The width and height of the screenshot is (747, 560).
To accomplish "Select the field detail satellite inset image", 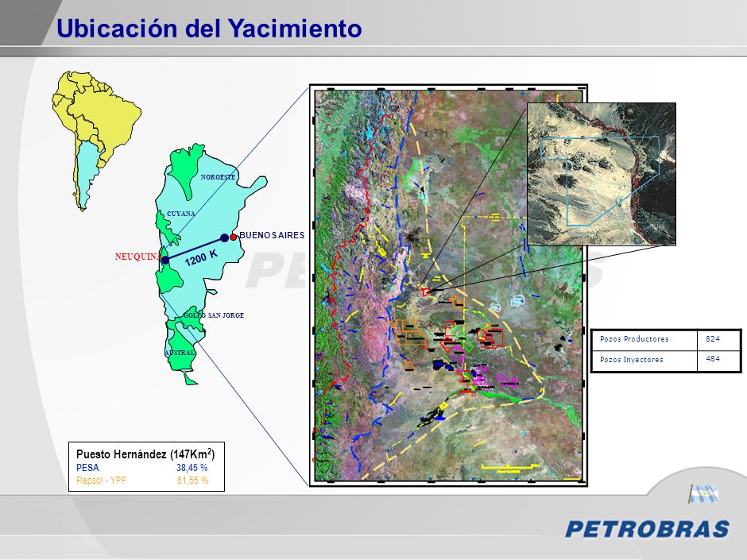I will pos(602,174).
